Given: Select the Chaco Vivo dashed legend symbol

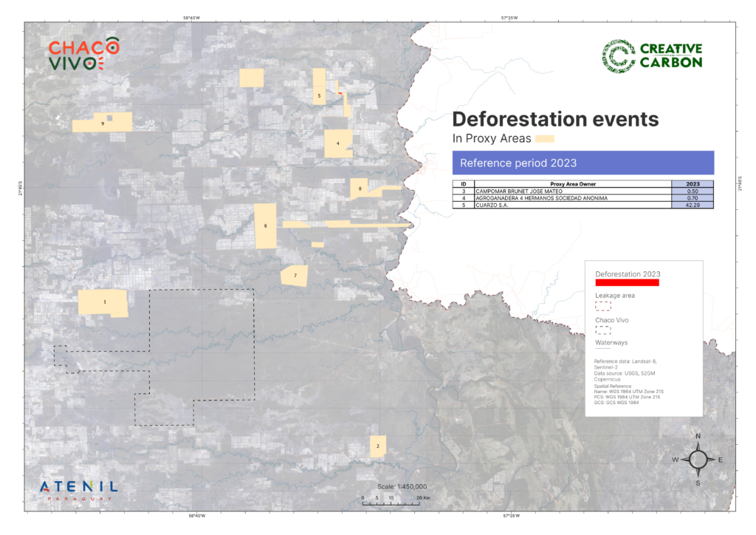Looking at the screenshot, I should (x=604, y=330).
